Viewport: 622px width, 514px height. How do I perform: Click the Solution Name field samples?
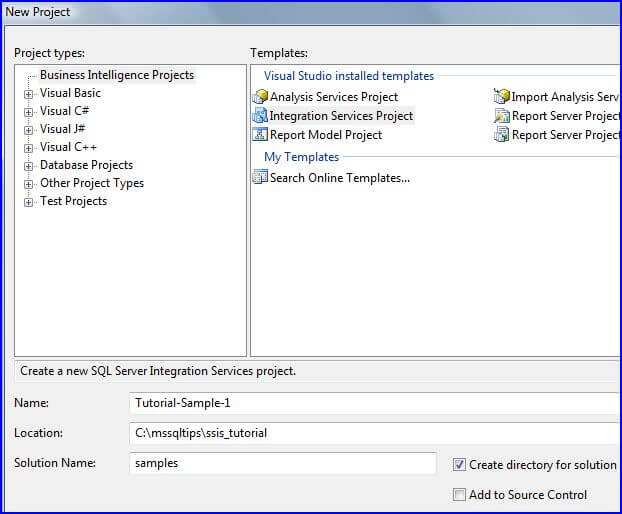283,463
